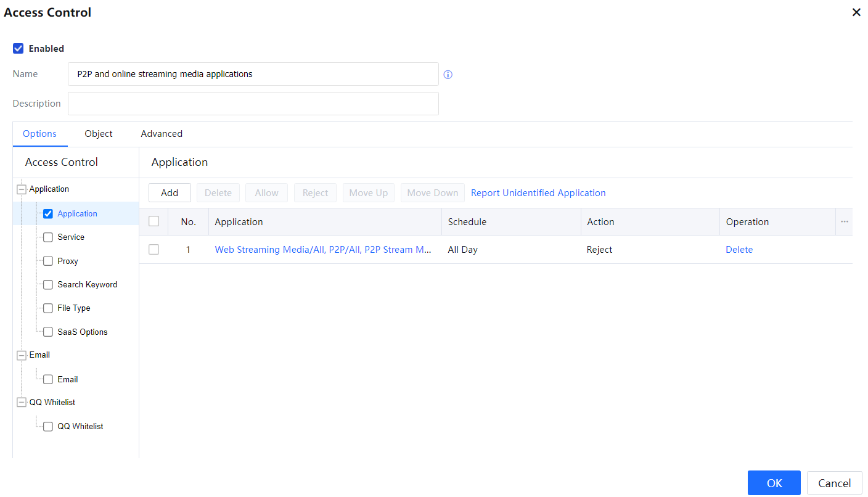
Task: Click the info icon beside Name field
Action: pyautogui.click(x=448, y=75)
